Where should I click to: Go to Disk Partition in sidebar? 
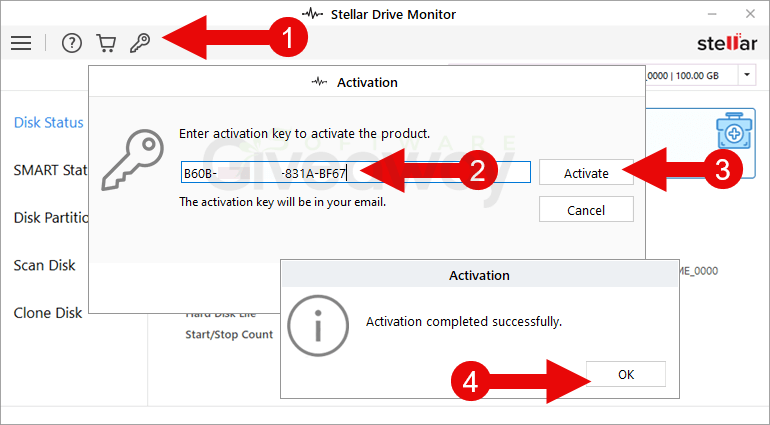pyautogui.click(x=51, y=218)
